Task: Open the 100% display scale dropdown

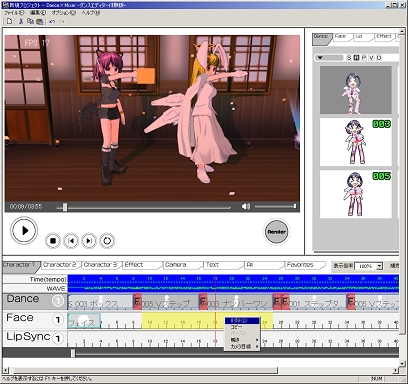Action: tap(379, 266)
